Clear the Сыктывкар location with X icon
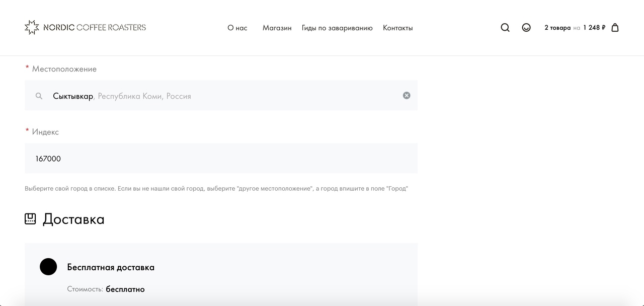644x306 pixels. point(407,96)
